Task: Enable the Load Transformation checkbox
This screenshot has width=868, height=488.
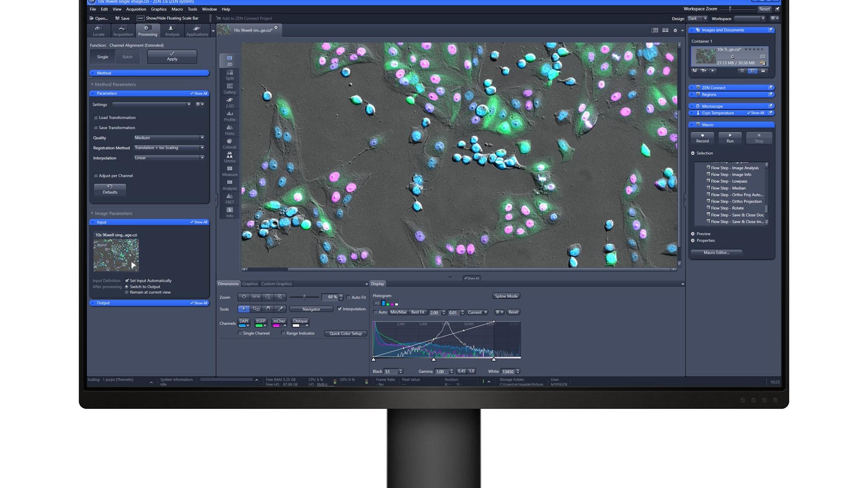Action: pos(96,117)
